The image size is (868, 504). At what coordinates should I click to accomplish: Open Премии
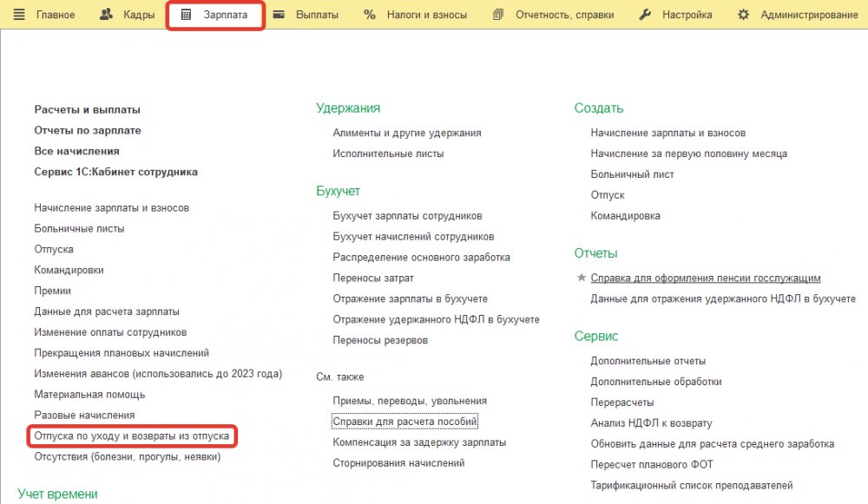(52, 291)
